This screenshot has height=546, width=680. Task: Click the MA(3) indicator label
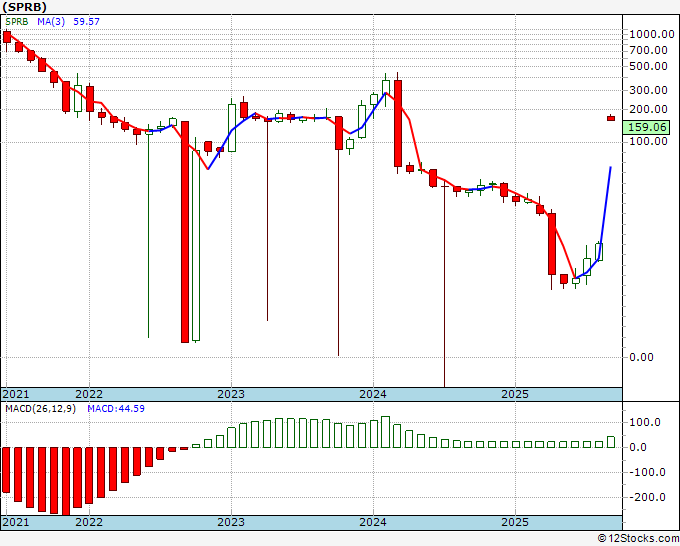click(x=51, y=22)
